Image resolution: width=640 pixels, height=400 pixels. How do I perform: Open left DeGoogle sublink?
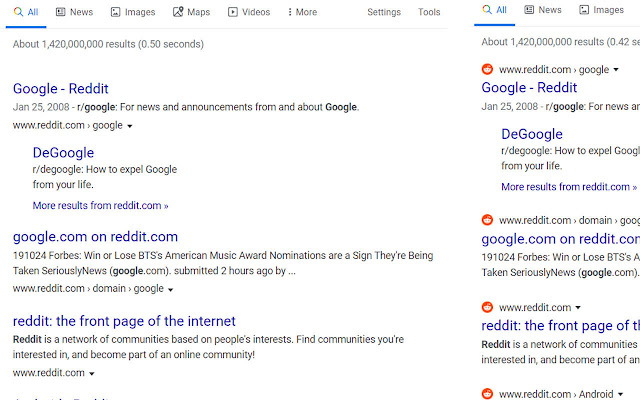point(63,153)
